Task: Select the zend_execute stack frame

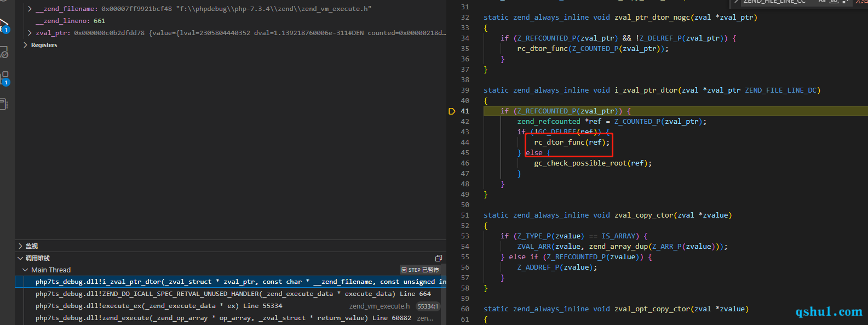Action: tap(231, 318)
